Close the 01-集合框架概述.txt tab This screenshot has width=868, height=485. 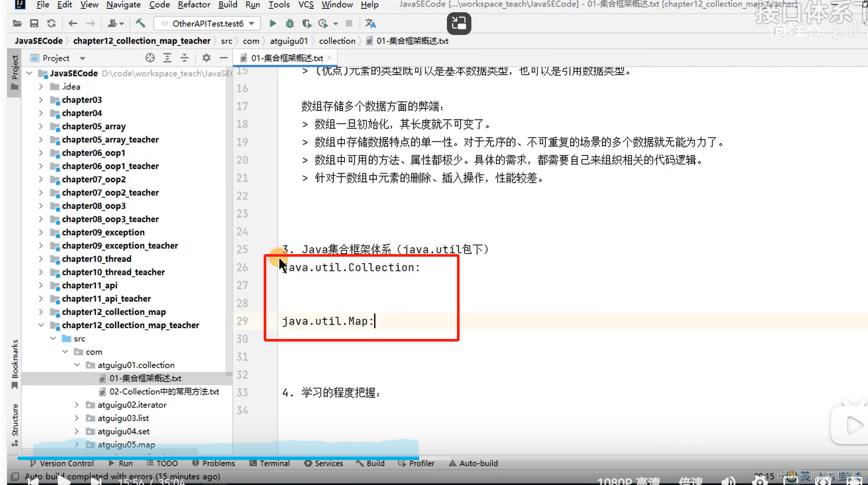330,58
